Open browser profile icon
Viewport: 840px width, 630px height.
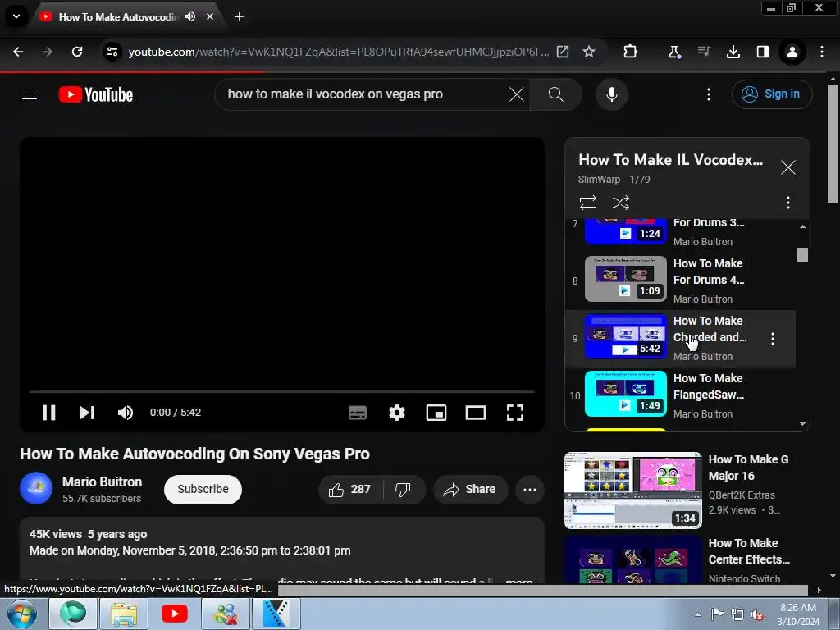pos(792,52)
